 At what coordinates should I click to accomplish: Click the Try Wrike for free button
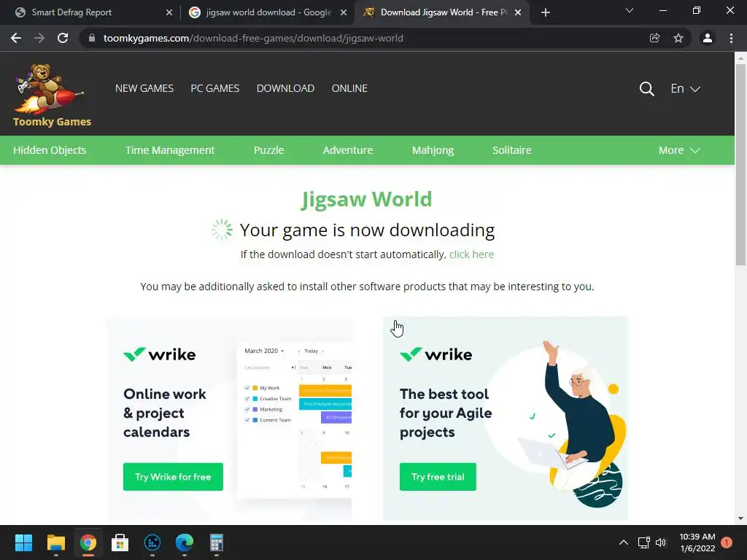coord(173,477)
